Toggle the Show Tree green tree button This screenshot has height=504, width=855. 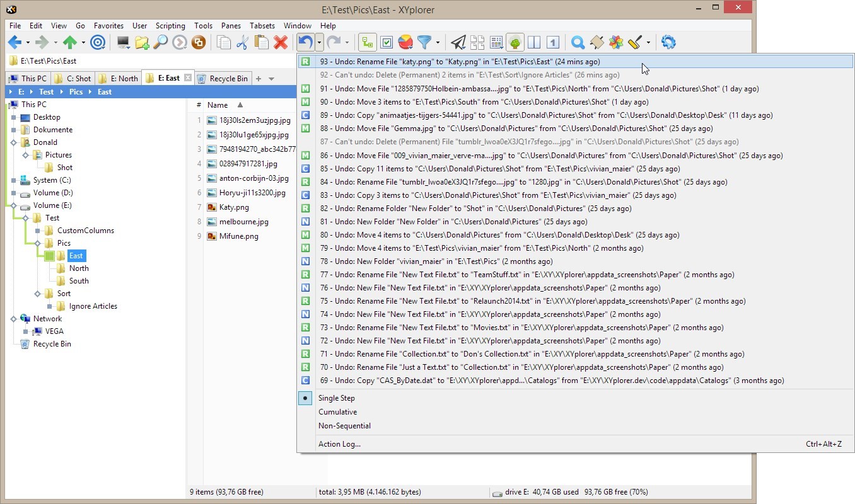coord(515,42)
